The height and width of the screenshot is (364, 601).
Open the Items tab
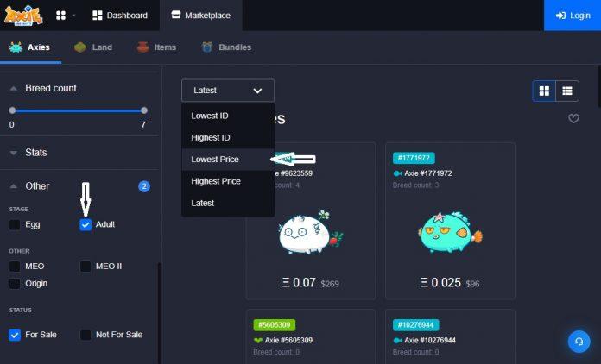click(x=155, y=47)
